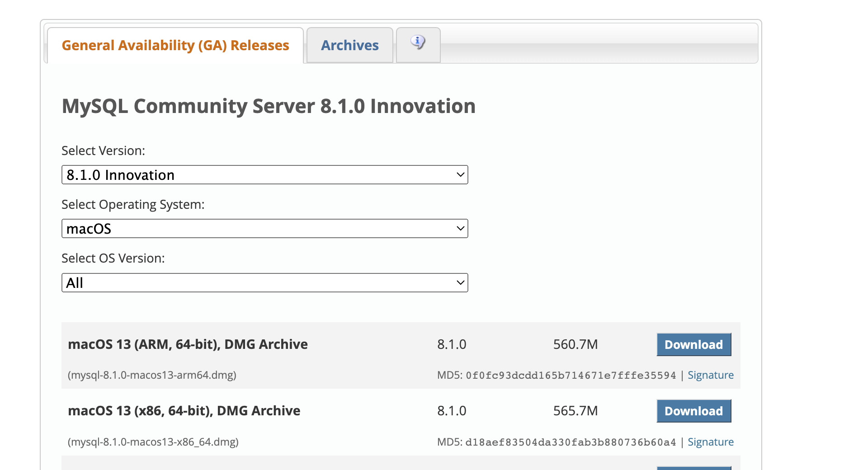Click the MD5 hash 0f0fc93dcdd165b714671e7fffe35594
Image resolution: width=868 pixels, height=470 pixels.
571,376
